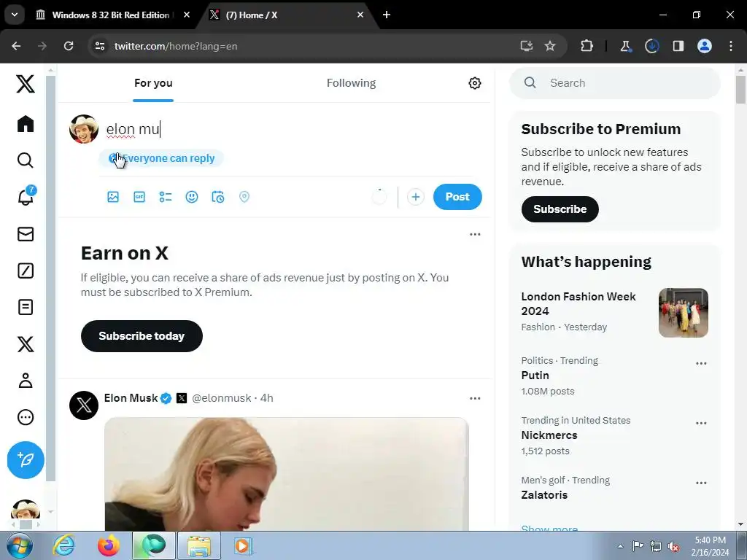Launch Firefox from the taskbar
This screenshot has height=560, width=747.
coord(109,545)
